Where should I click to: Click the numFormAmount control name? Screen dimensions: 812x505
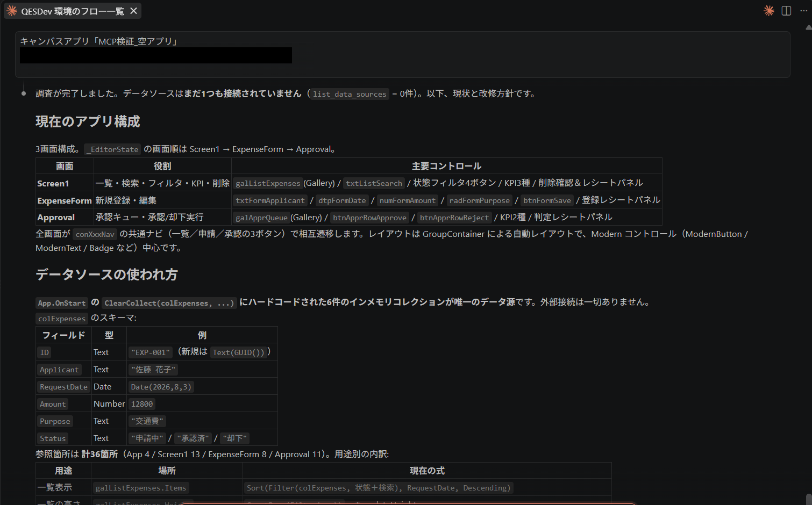408,201
